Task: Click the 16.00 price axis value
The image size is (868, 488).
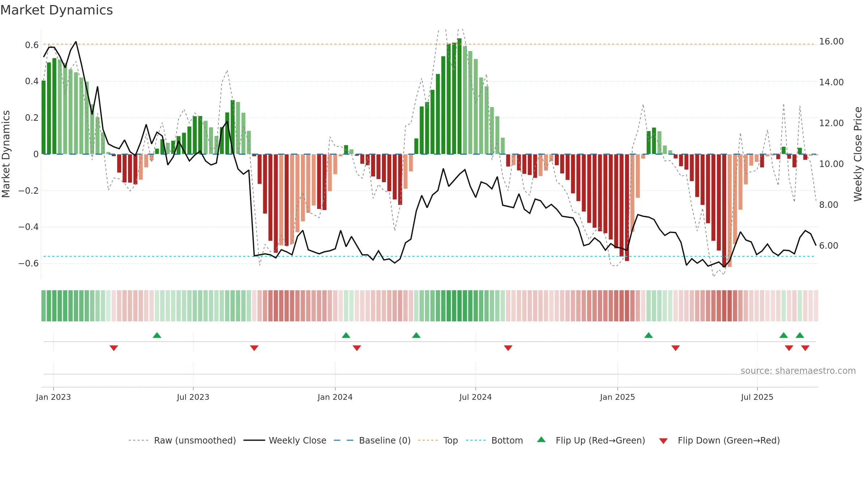Action: pos(831,42)
